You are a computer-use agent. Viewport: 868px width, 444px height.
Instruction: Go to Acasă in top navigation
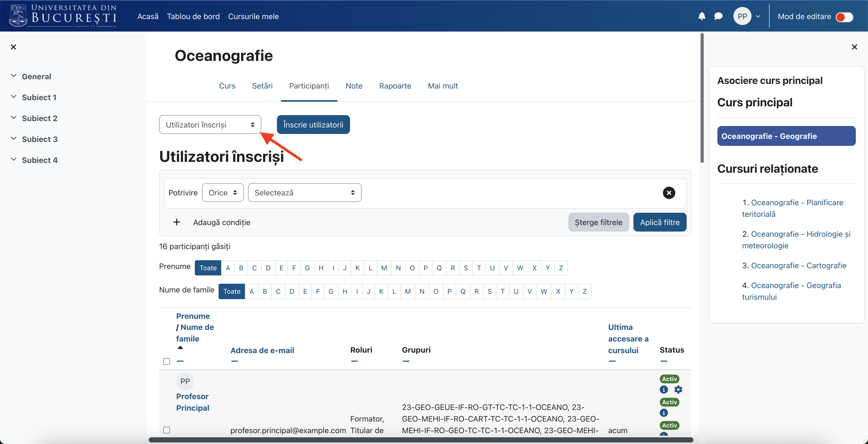(x=148, y=17)
